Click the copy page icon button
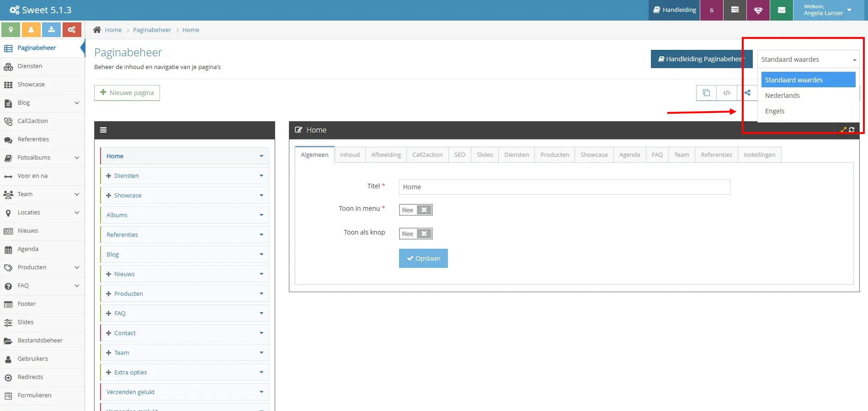Viewport: 868px width, 411px height. pyautogui.click(x=706, y=93)
